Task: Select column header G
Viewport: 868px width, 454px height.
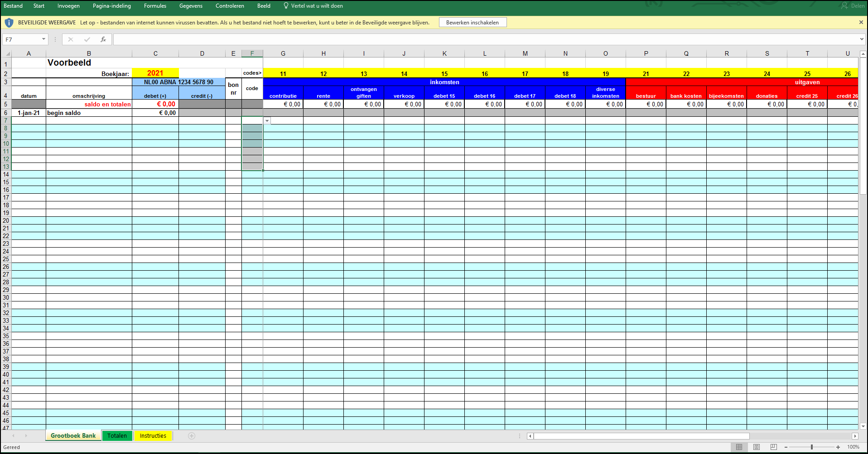Action: pyautogui.click(x=283, y=53)
